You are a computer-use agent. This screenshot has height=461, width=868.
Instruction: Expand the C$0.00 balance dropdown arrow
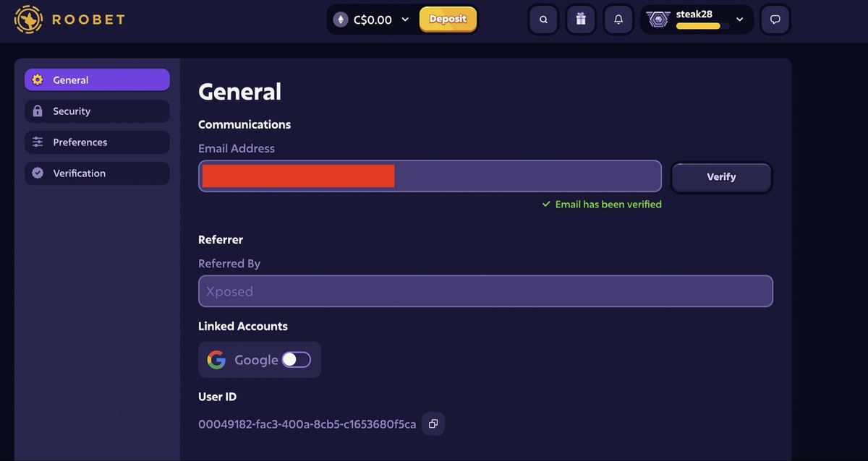point(405,20)
